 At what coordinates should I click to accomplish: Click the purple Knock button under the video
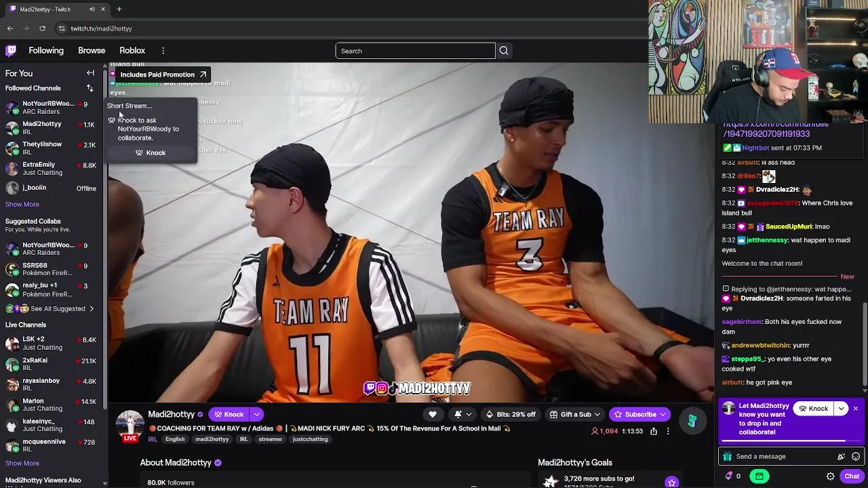229,414
